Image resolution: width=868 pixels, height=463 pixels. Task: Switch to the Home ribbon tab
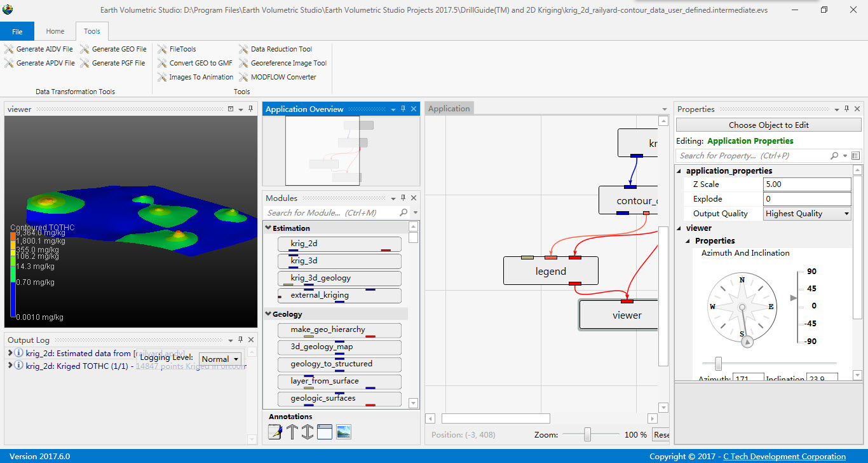(x=55, y=31)
